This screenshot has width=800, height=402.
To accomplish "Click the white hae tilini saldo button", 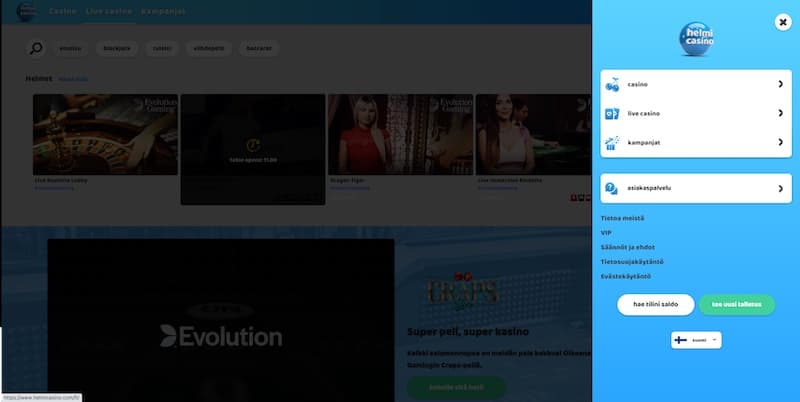I will 656,305.
